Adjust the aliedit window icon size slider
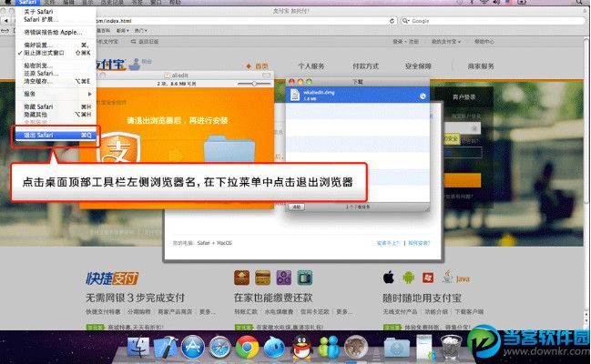The image size is (591, 364). (254, 84)
